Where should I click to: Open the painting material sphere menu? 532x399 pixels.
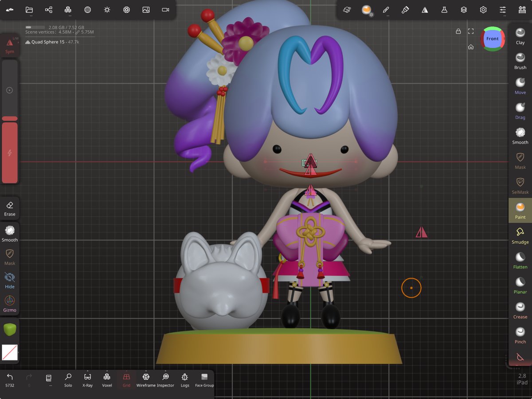coord(366,10)
